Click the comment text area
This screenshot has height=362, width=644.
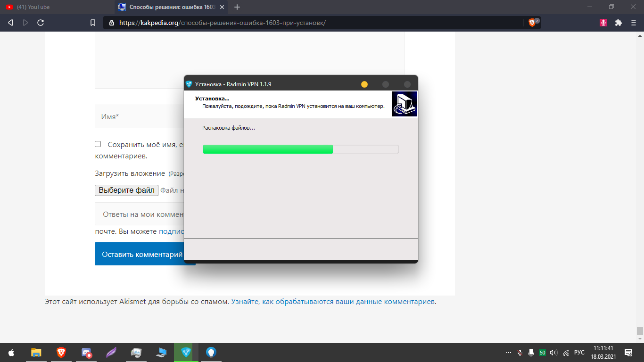pyautogui.click(x=249, y=60)
